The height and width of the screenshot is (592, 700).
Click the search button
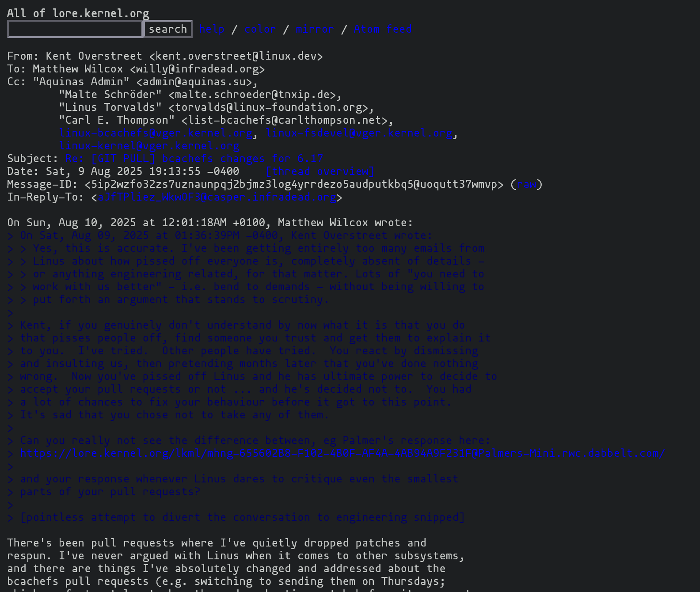pyautogui.click(x=168, y=29)
